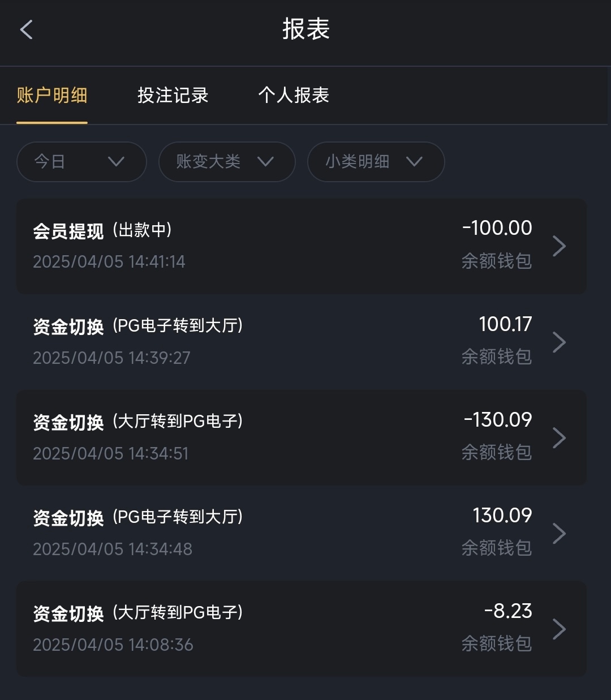
Task: Open arrow for the -130.09 transfer
Action: pyautogui.click(x=559, y=437)
